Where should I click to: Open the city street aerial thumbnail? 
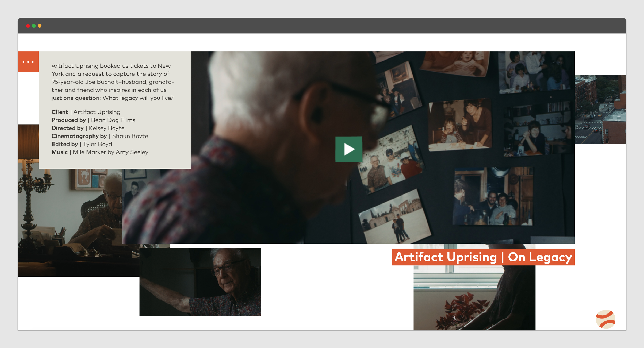[x=600, y=109]
